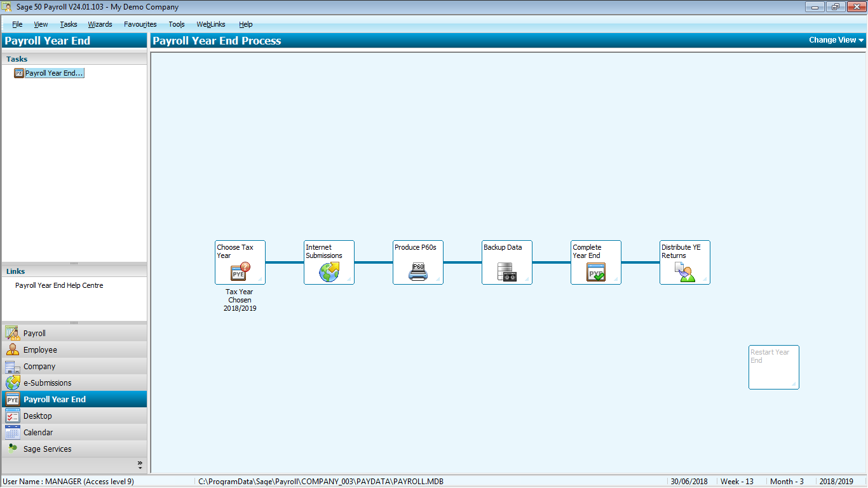868x488 pixels.
Task: Expand the navigation pane overflow chevron
Action: tap(140, 464)
